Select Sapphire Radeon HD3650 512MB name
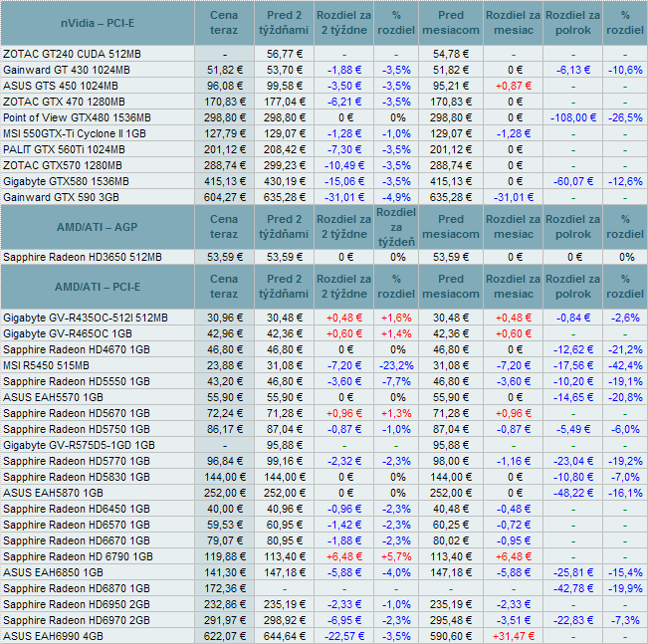The height and width of the screenshot is (644, 648). (x=83, y=257)
